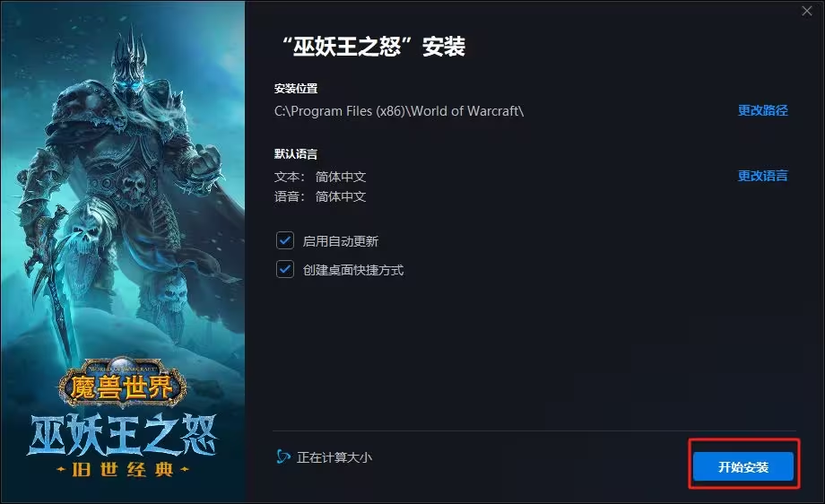Click the 启用自动更新 label text
The height and width of the screenshot is (504, 825).
(x=341, y=241)
